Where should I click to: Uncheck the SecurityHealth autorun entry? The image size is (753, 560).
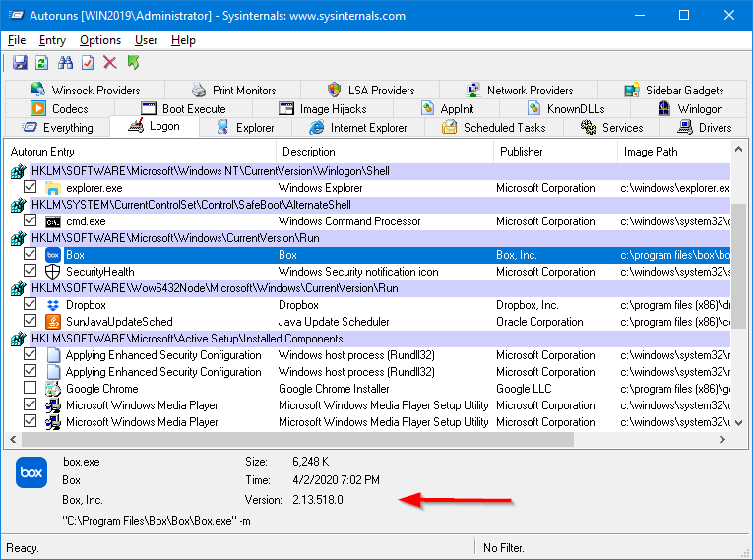30,272
